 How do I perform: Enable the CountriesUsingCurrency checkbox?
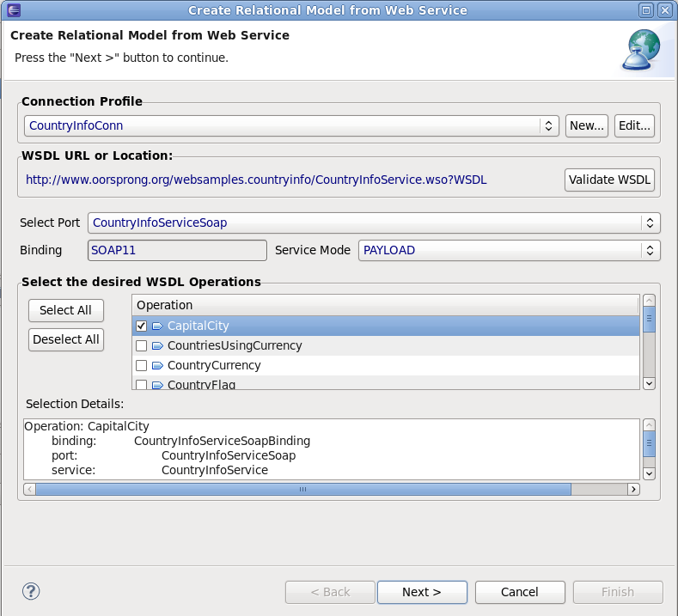142,346
